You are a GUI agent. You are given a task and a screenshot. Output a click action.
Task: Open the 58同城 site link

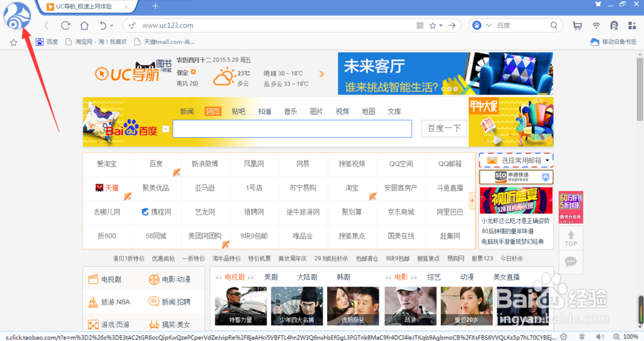click(x=156, y=236)
